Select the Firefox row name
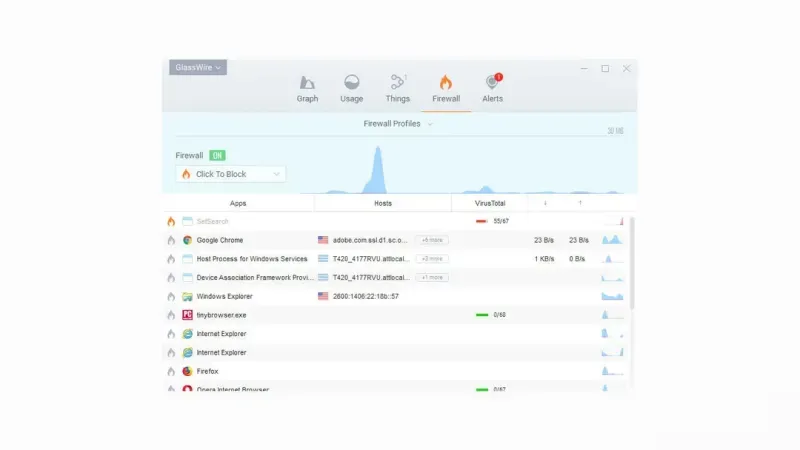The height and width of the screenshot is (450, 800). click(x=207, y=371)
